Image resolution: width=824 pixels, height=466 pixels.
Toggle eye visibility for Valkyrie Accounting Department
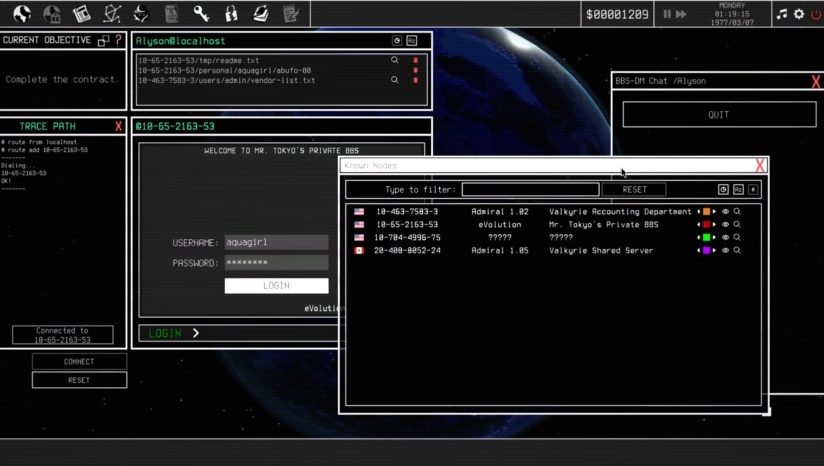pyautogui.click(x=726, y=212)
